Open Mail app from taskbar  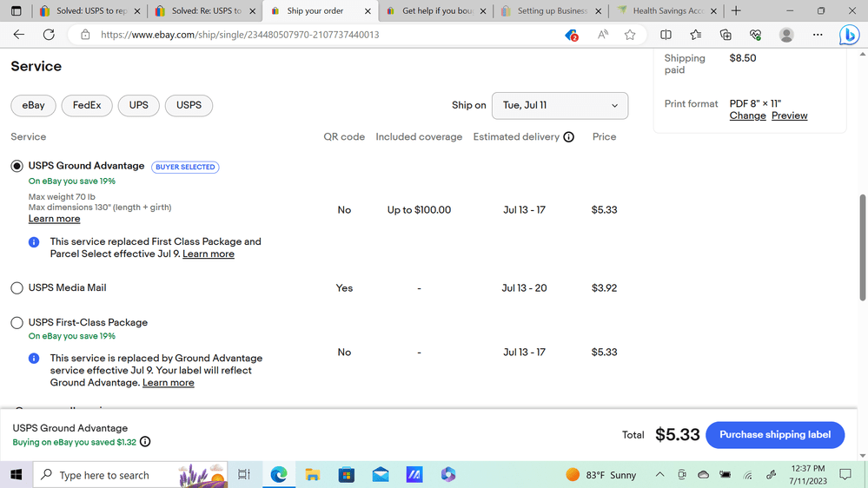coord(381,475)
